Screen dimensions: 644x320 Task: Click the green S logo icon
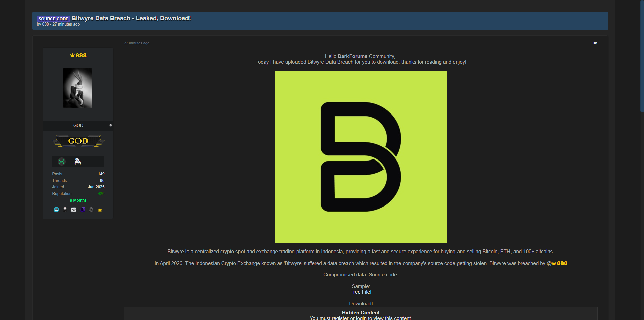pos(62,162)
